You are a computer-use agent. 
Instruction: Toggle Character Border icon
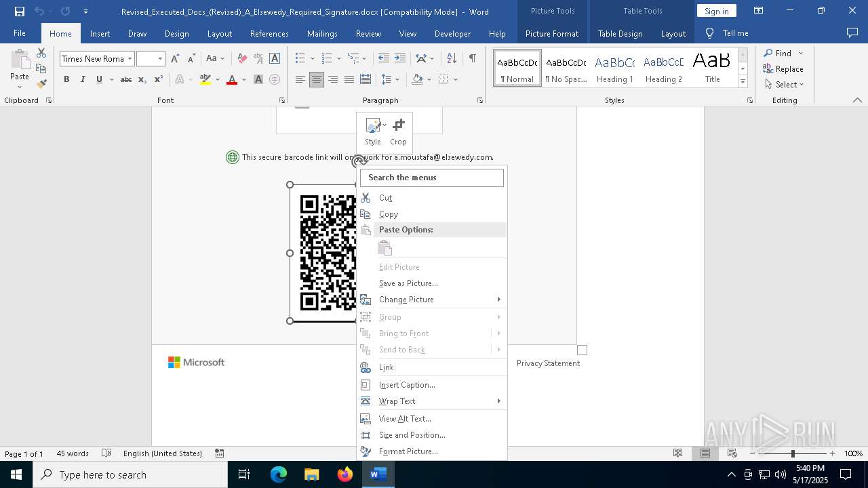point(275,58)
